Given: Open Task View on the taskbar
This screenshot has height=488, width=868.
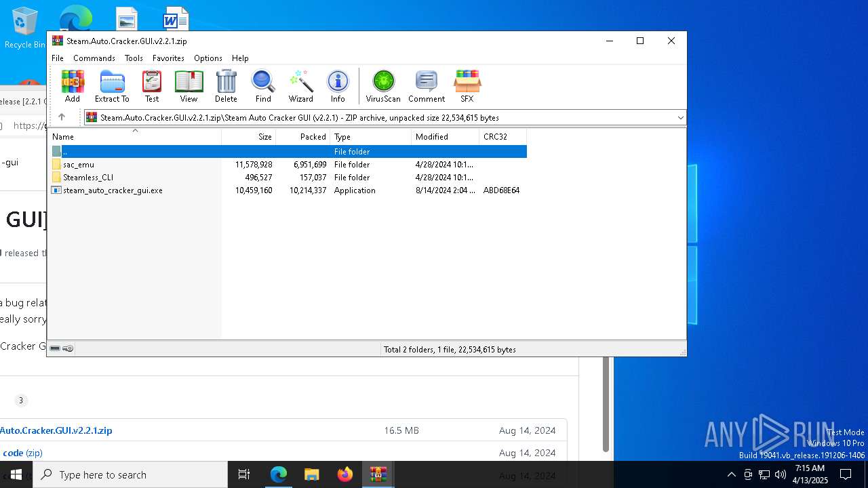Looking at the screenshot, I should click(244, 474).
